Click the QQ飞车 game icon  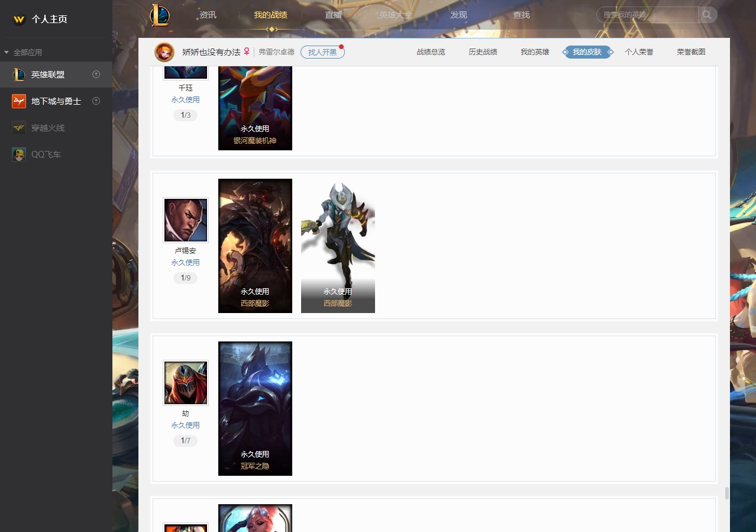pyautogui.click(x=19, y=154)
